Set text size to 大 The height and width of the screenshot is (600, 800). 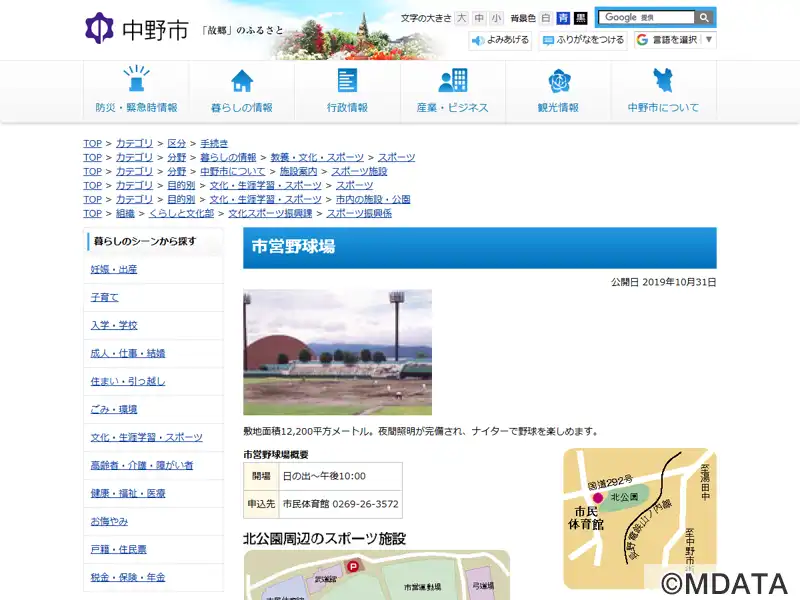pyautogui.click(x=462, y=18)
